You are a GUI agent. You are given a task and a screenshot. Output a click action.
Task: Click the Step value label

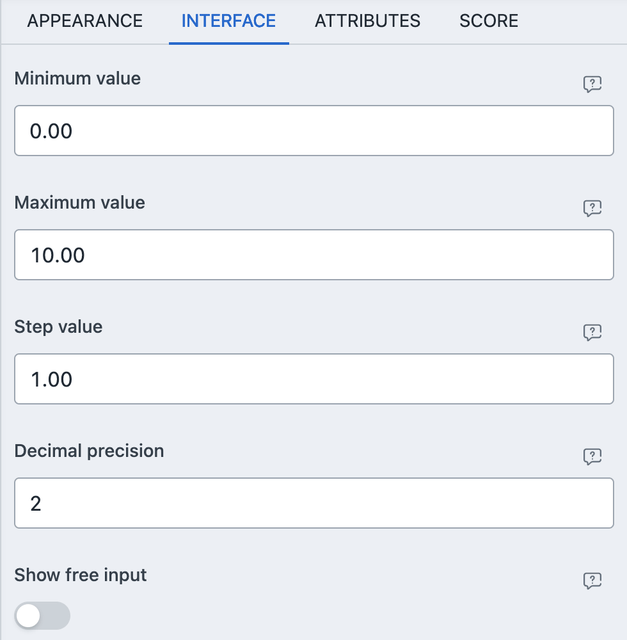tap(58, 326)
